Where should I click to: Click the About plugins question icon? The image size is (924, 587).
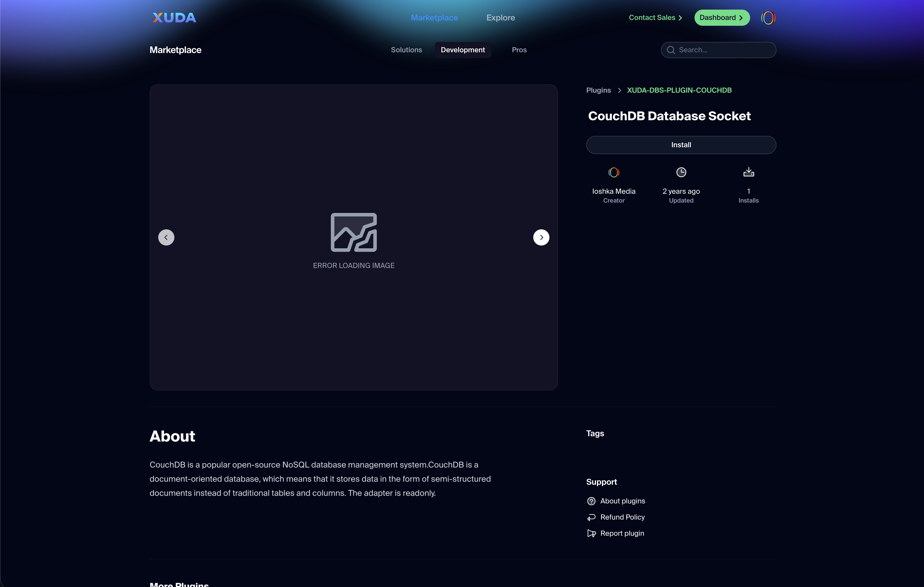[x=591, y=501]
